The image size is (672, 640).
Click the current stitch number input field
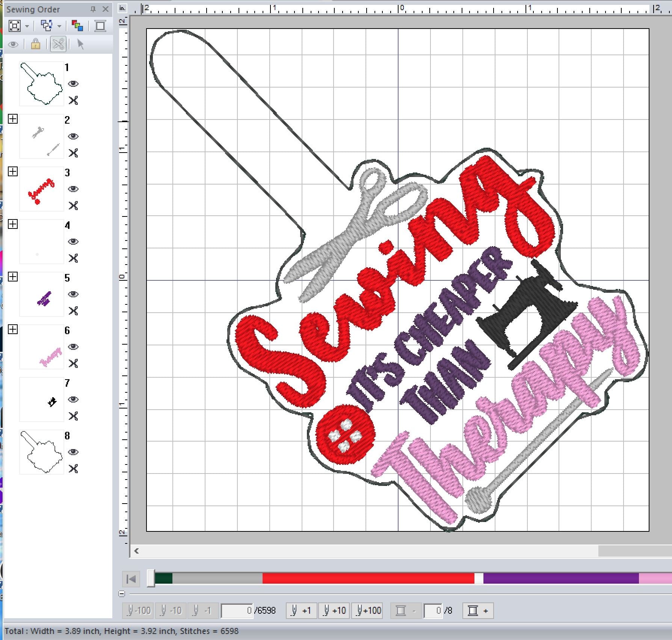coord(237,611)
